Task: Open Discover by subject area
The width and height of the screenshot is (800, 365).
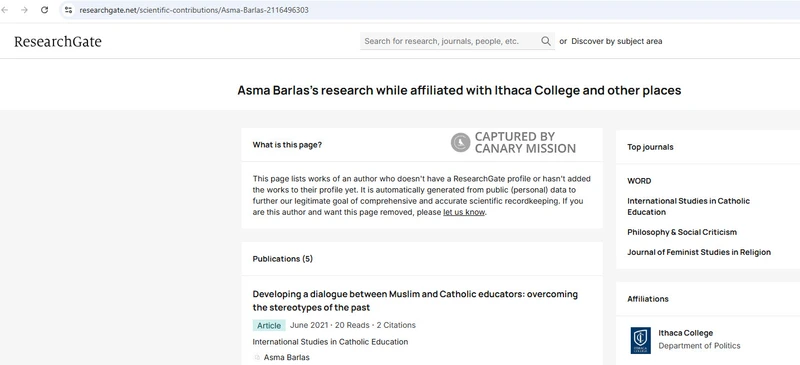Action: pos(616,41)
